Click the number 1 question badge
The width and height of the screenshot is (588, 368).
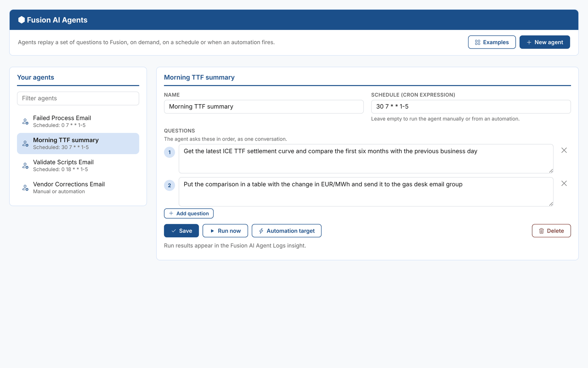pos(169,152)
